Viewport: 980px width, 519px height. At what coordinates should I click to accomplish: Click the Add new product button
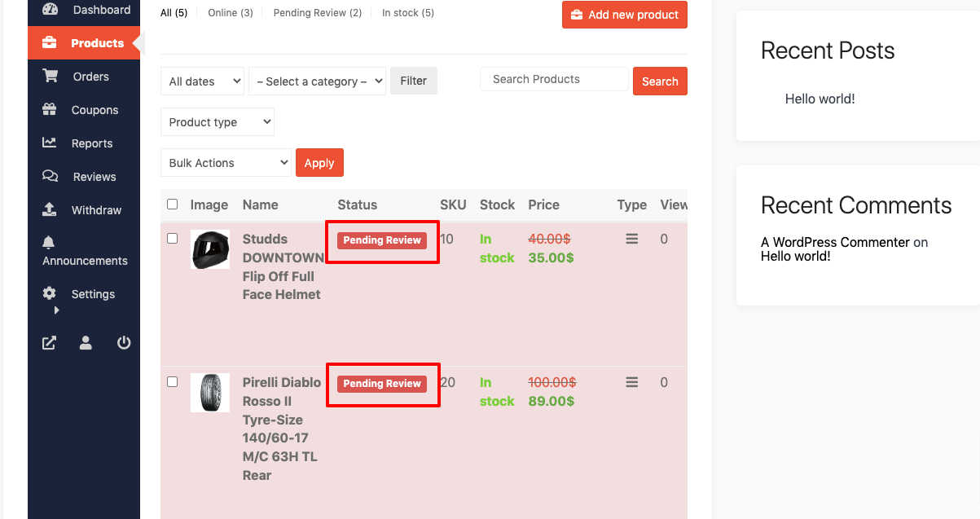624,14
